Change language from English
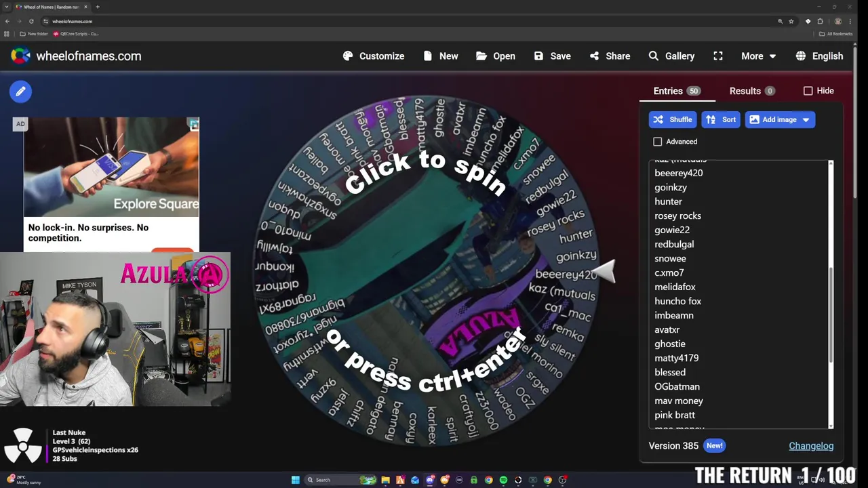Screen dimensions: 868x488 820,56
